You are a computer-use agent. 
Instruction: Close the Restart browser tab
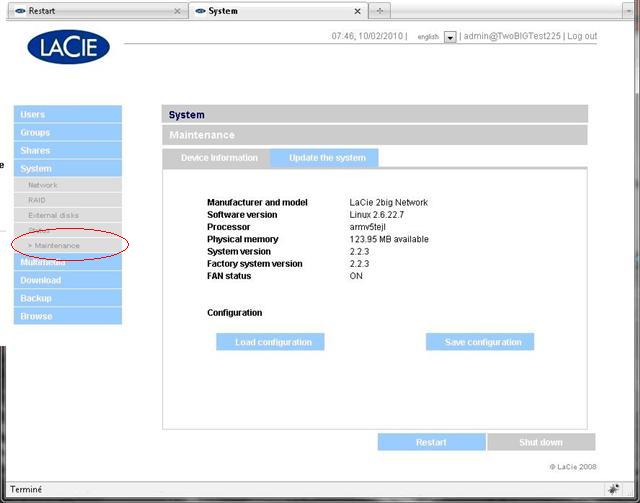coord(177,11)
